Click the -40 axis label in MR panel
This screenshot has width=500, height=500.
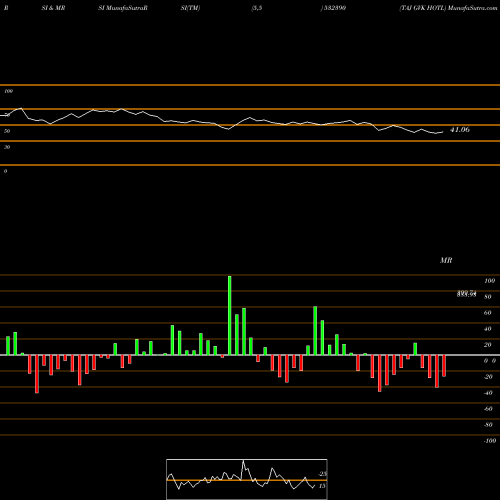[488, 393]
